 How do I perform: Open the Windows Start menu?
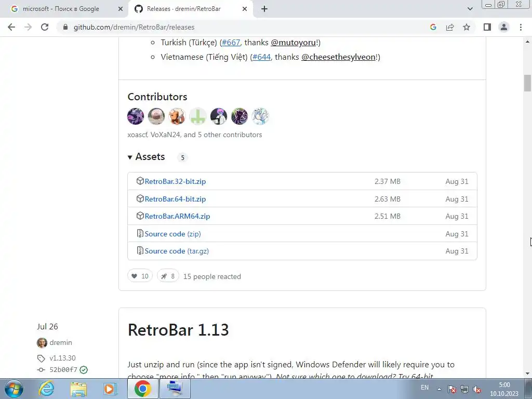point(14,389)
